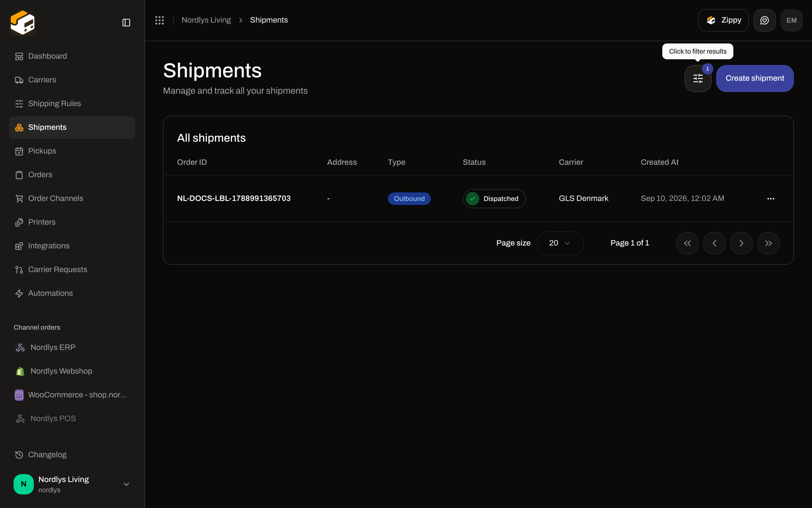Go to first page of shipments
Viewport: 812px width, 508px height.
[687, 243]
